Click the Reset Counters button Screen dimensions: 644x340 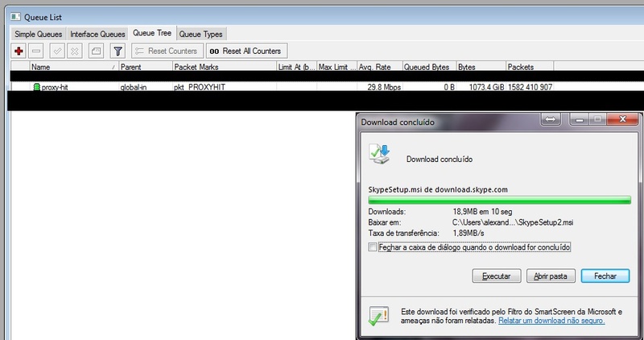[x=167, y=51]
